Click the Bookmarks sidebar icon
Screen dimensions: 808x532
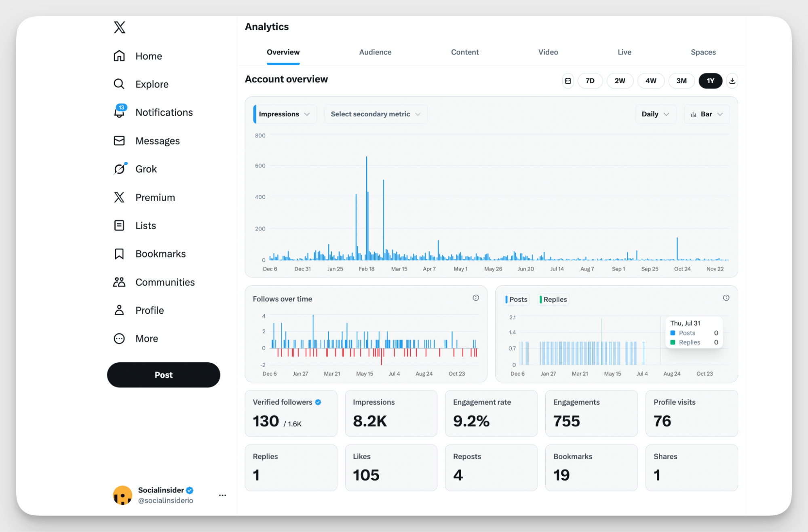click(119, 254)
